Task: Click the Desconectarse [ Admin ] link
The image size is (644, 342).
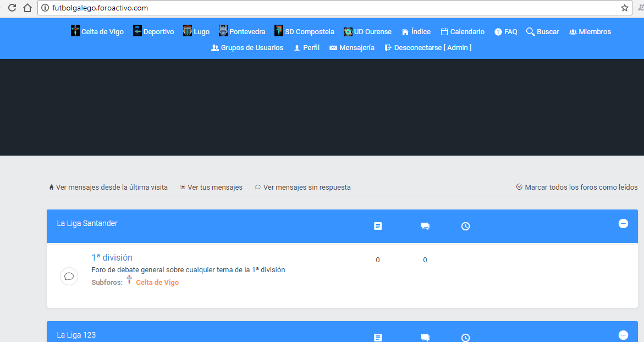Action: [433, 48]
